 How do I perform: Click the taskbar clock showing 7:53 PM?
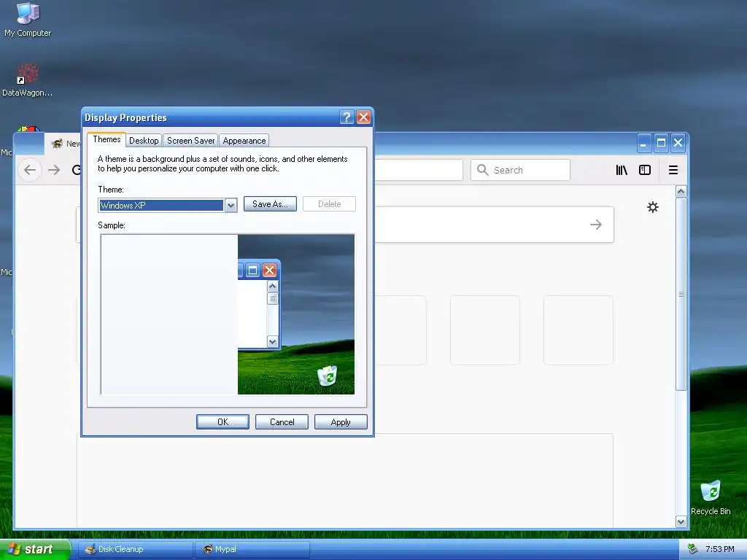point(720,549)
